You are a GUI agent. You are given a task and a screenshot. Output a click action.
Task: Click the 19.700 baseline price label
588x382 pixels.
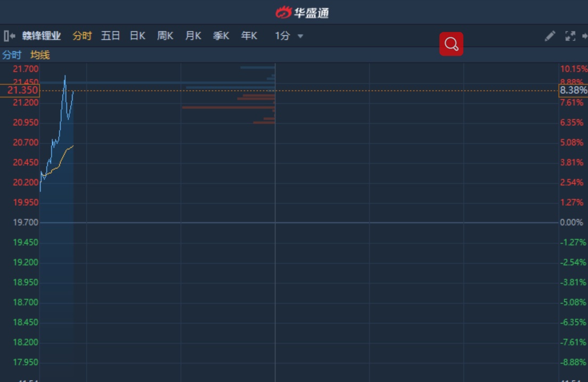26,223
